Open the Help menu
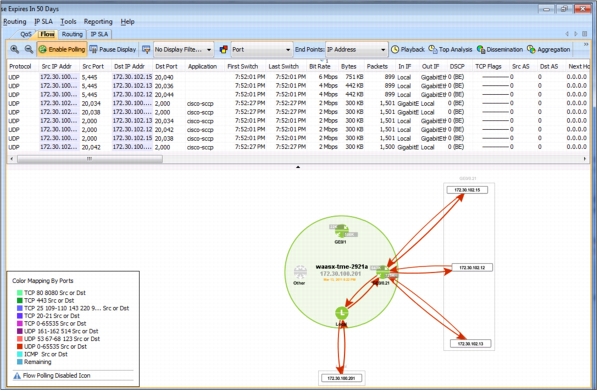The width and height of the screenshot is (598, 392). pos(127,22)
